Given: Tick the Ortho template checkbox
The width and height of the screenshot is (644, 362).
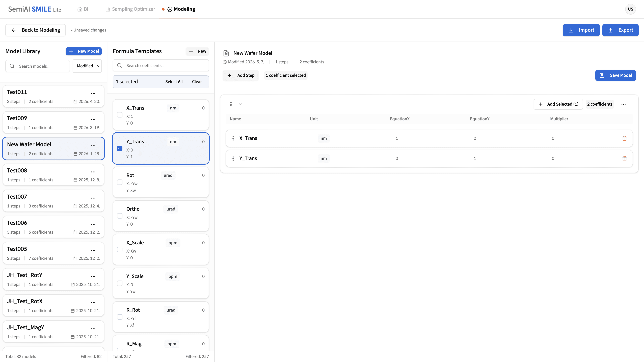Looking at the screenshot, I should click(120, 216).
